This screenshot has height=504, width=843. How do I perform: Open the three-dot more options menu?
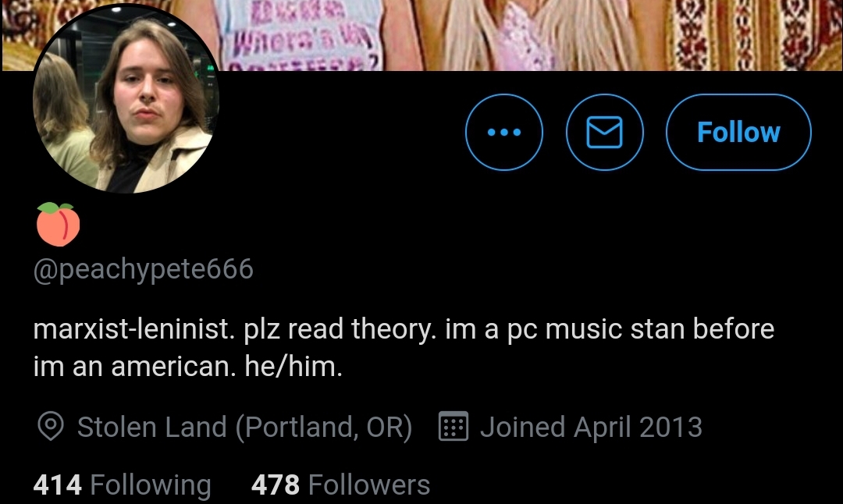pyautogui.click(x=503, y=132)
